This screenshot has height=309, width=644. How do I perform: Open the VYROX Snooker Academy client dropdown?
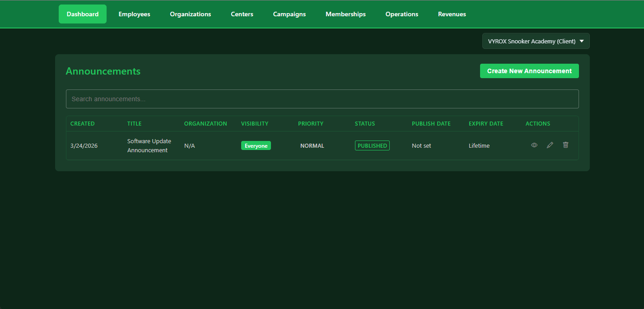coord(536,41)
